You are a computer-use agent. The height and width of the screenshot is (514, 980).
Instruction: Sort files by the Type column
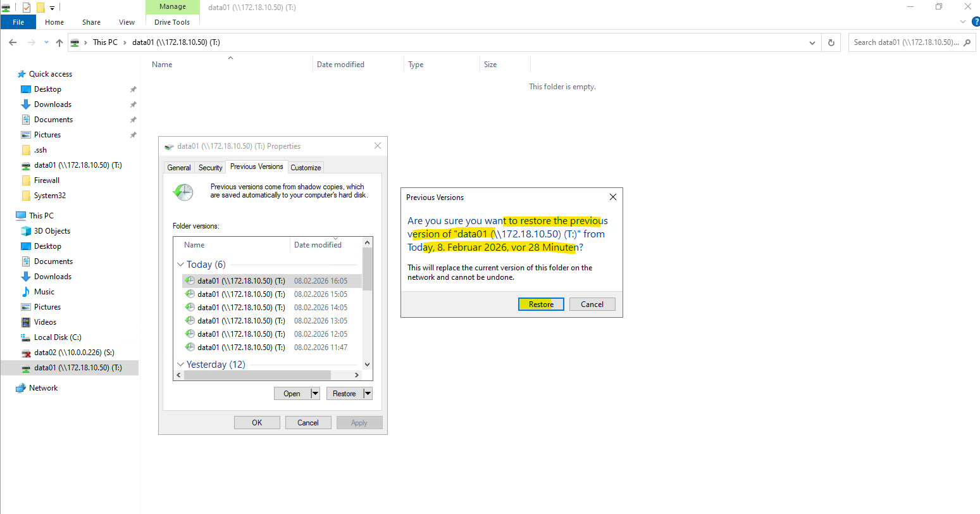click(x=442, y=65)
